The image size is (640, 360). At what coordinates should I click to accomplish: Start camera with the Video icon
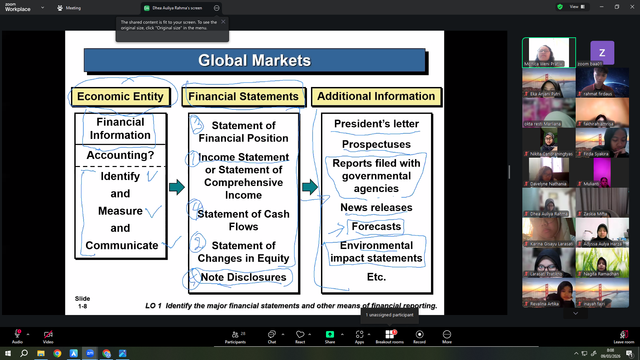(48, 334)
